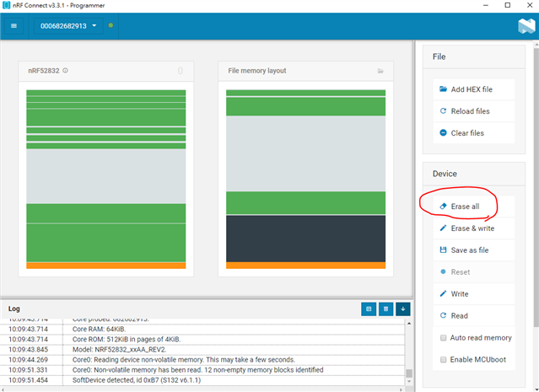Screen dimensions: 539x392
Task: Erase all device memory
Action: 474,207
